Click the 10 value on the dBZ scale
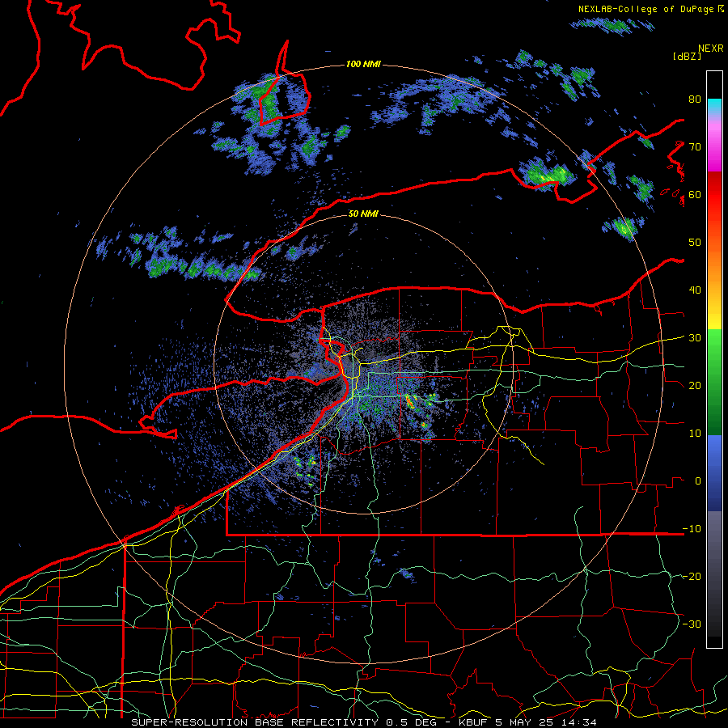This screenshot has height=728, width=728. coord(695,434)
